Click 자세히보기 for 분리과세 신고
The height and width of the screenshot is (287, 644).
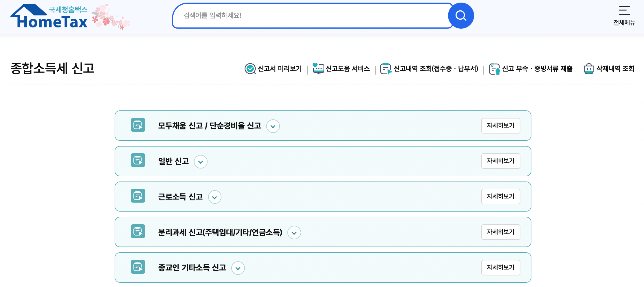[x=500, y=232]
